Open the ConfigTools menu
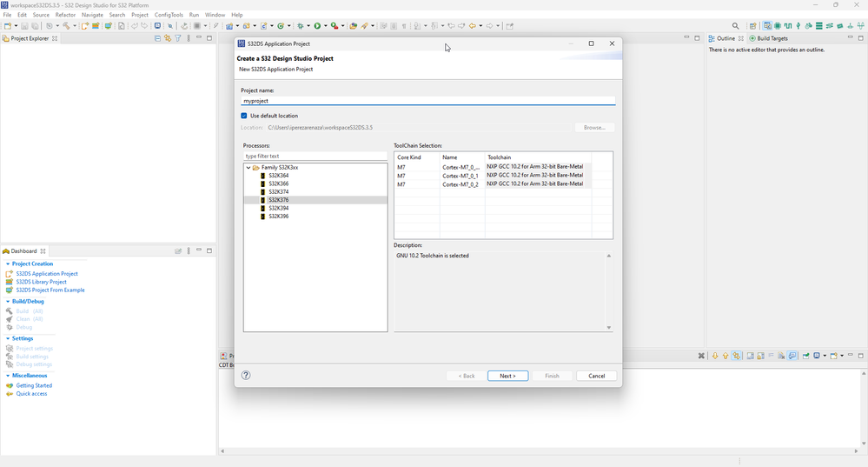The image size is (868, 467). 169,15
